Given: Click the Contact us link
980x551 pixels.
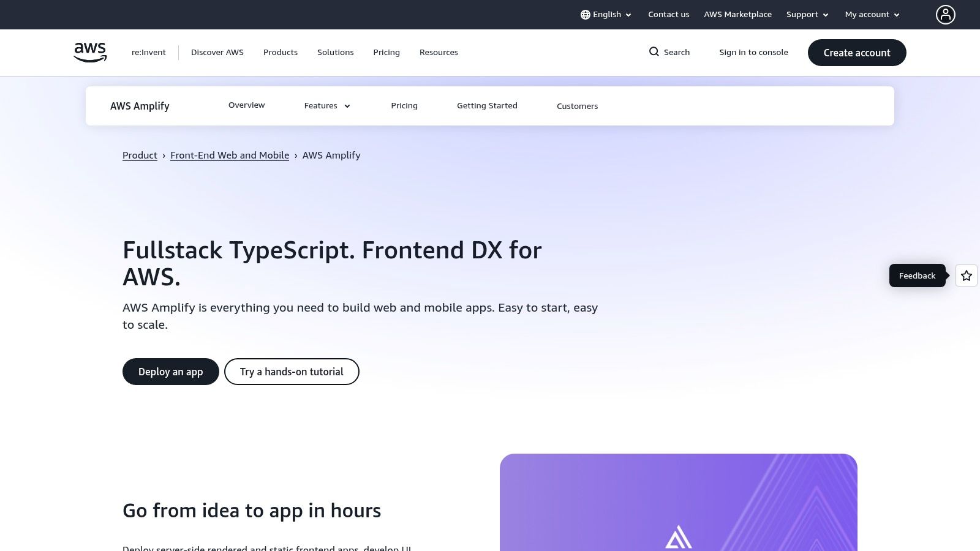Looking at the screenshot, I should 669,15.
